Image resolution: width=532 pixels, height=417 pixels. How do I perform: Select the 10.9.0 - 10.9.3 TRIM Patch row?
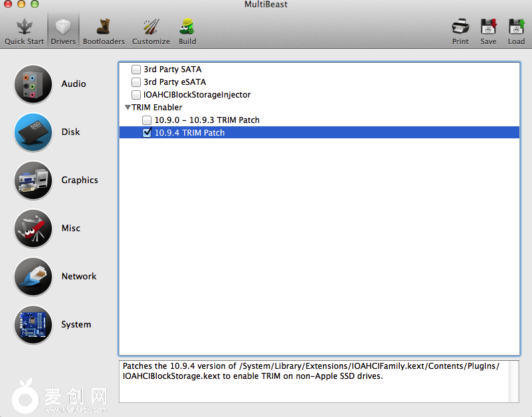pyautogui.click(x=207, y=120)
